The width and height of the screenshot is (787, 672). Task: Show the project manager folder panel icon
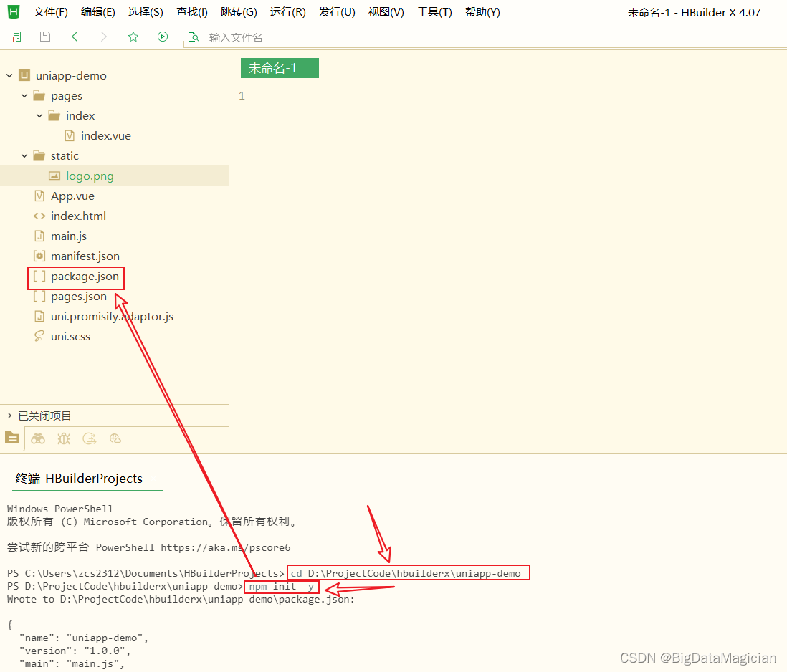[12, 438]
